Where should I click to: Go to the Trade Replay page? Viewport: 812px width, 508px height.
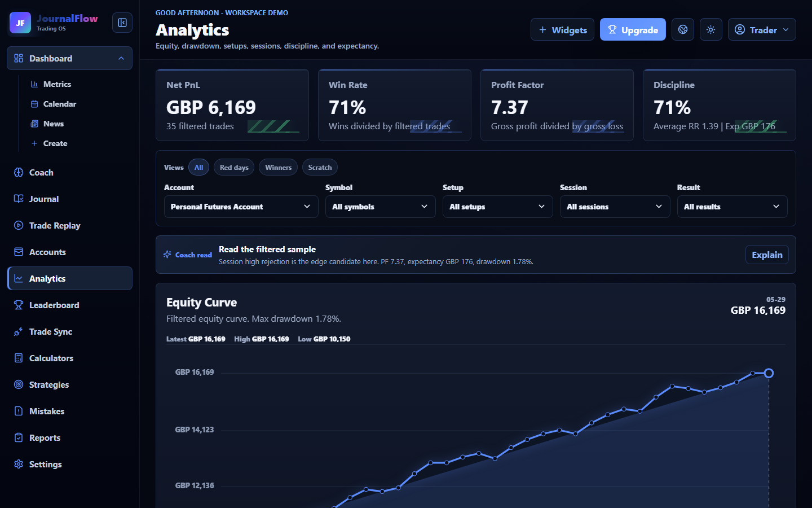click(x=69, y=225)
